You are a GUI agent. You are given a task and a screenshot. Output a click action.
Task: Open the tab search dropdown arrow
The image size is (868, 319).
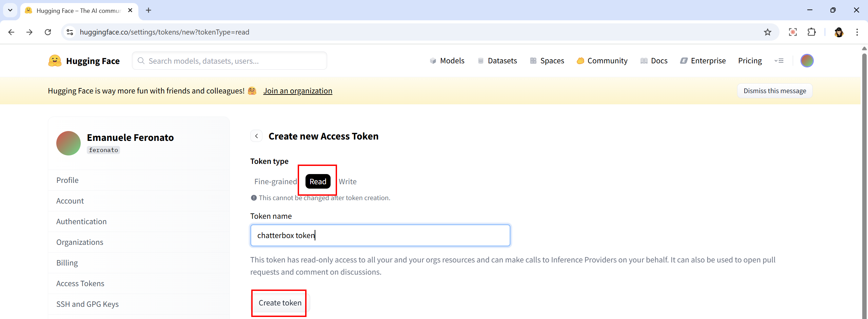click(x=10, y=10)
